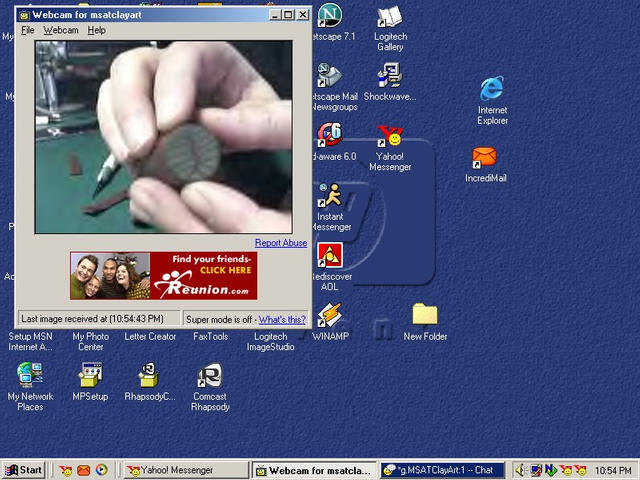This screenshot has height=480, width=640.
Task: Open the Webcam menu
Action: click(x=61, y=30)
